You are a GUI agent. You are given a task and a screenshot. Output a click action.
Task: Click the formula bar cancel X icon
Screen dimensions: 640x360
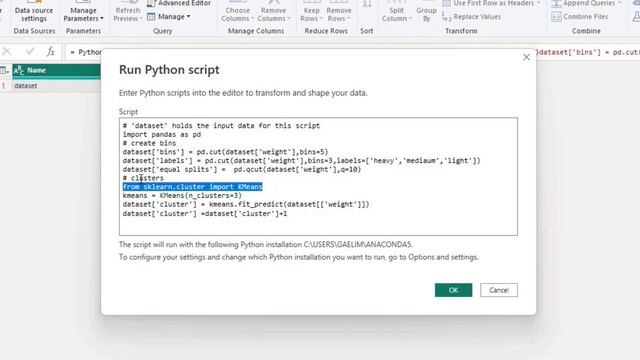click(7, 51)
